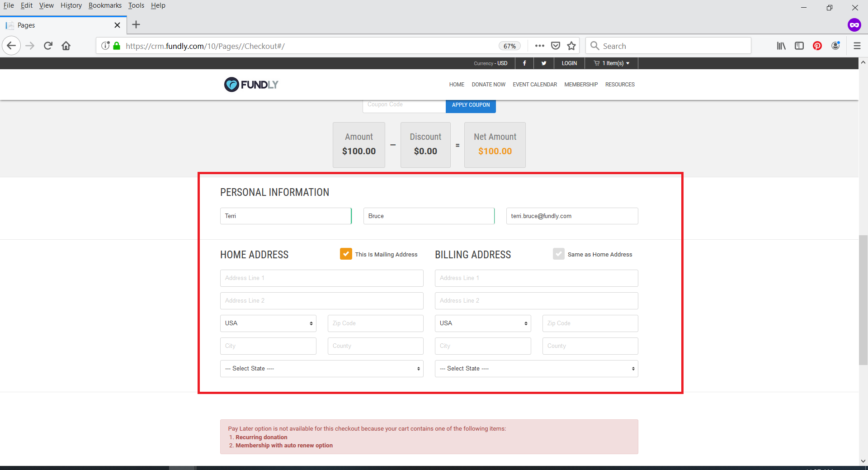The height and width of the screenshot is (470, 868).
Task: Open the Pinterest toolbar icon
Action: tap(817, 45)
